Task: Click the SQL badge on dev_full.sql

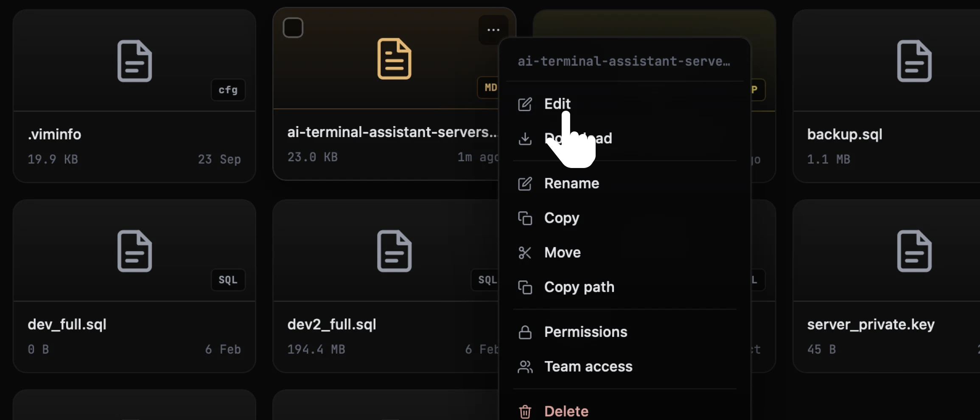Action: click(x=228, y=280)
